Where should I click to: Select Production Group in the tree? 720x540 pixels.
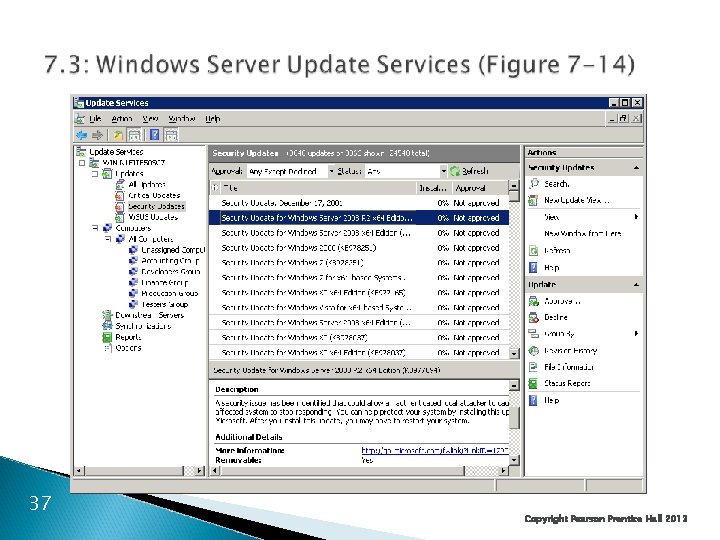(x=169, y=293)
